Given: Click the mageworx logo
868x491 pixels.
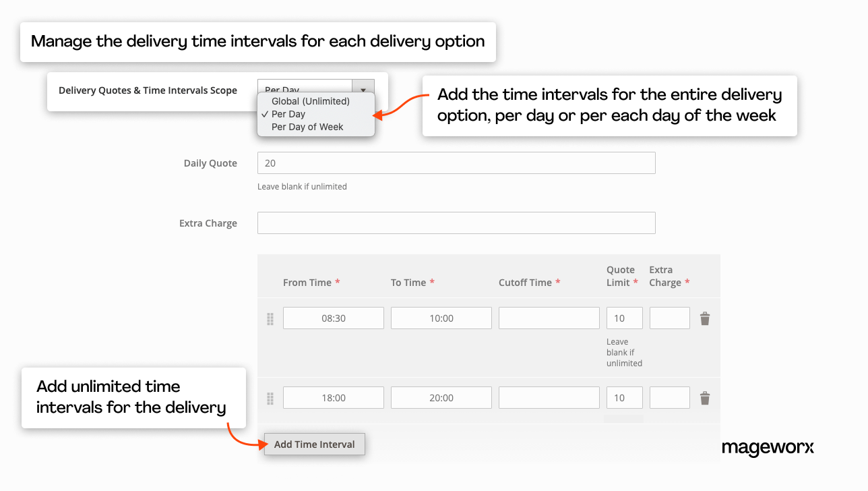Looking at the screenshot, I should pos(768,446).
